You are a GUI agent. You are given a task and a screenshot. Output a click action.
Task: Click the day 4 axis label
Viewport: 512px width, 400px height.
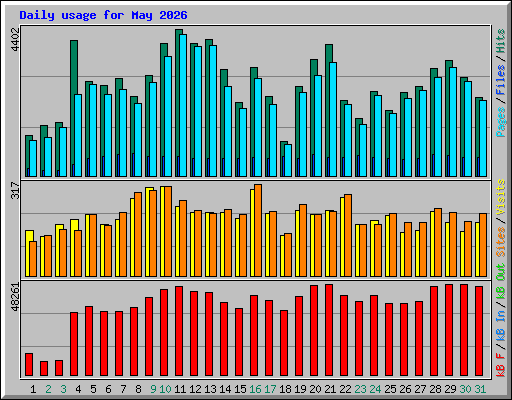pyautogui.click(x=78, y=389)
